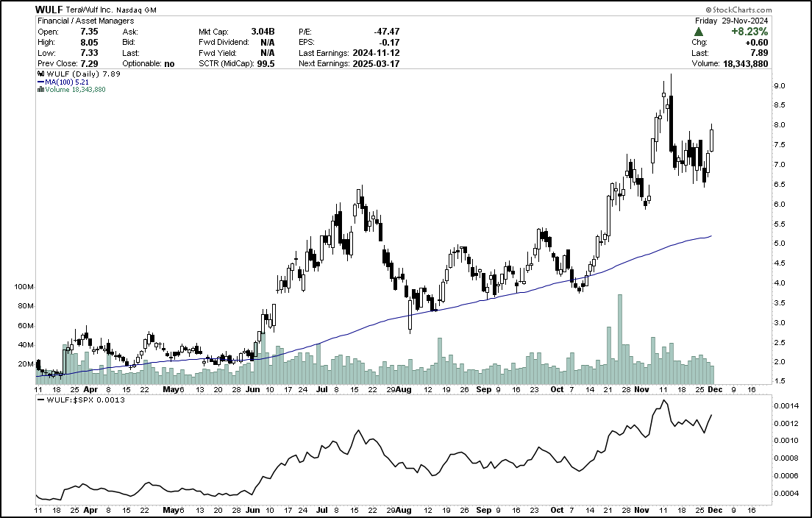
Task: Click the WULF (Daily) 7.89 legend text
Action: tap(84, 74)
